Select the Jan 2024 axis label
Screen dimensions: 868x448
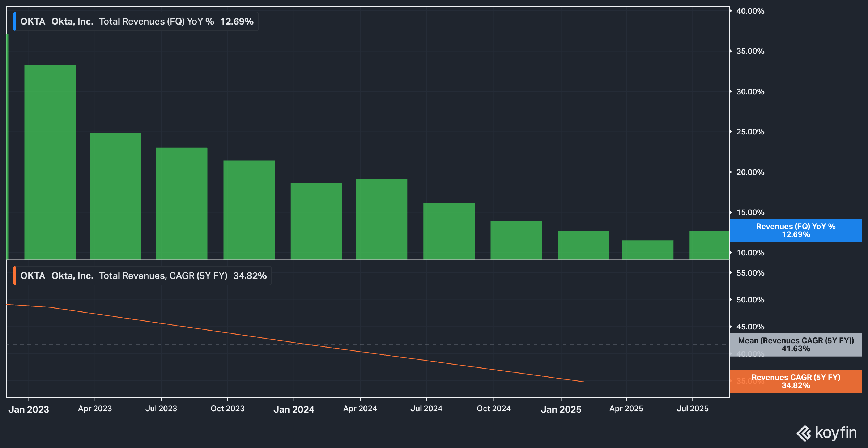pyautogui.click(x=294, y=409)
